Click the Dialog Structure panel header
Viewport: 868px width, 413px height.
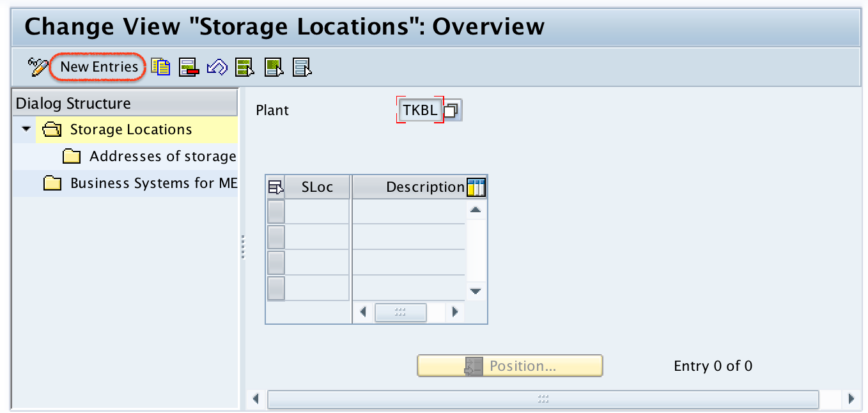pos(125,104)
